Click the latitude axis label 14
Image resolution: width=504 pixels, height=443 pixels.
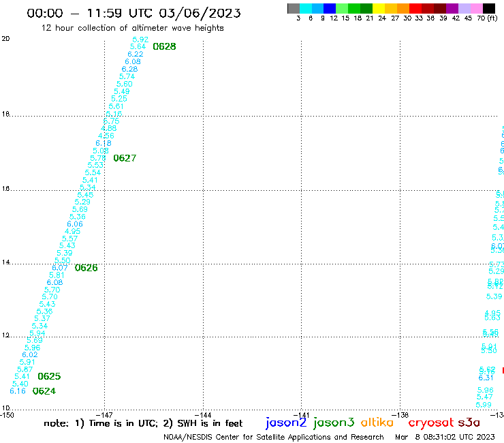click(x=5, y=262)
